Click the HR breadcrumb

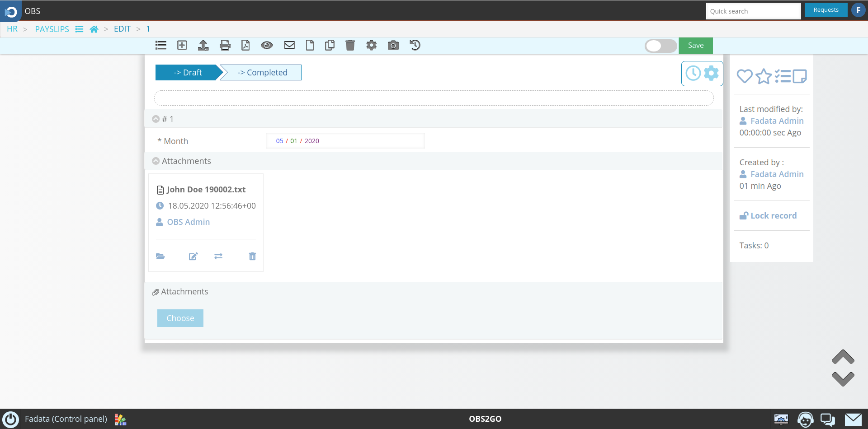coord(12,29)
